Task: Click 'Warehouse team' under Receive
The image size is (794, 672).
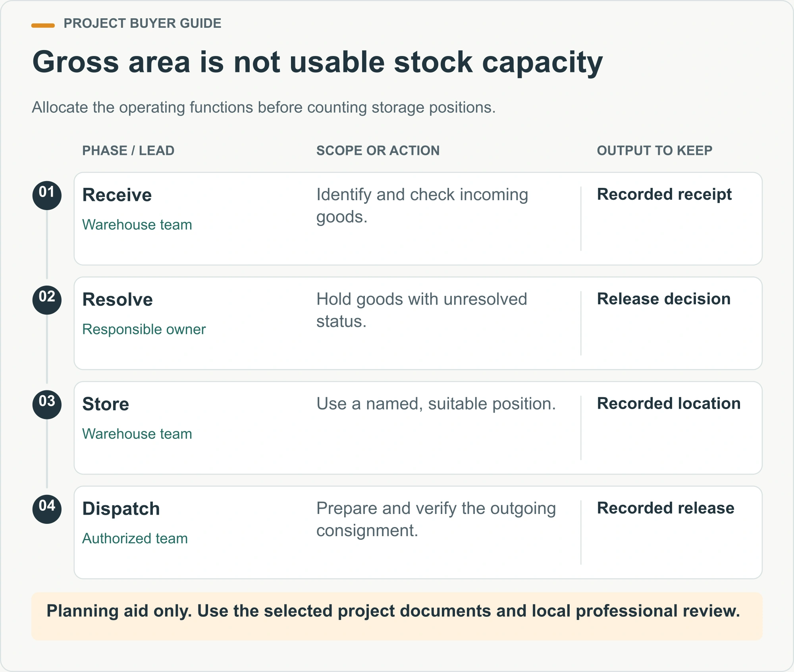Action: (x=137, y=225)
